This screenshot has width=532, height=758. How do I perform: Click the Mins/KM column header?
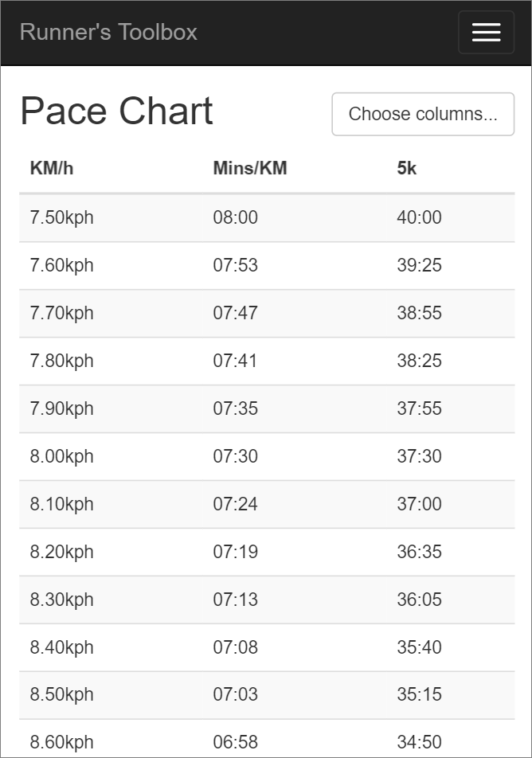[250, 169]
